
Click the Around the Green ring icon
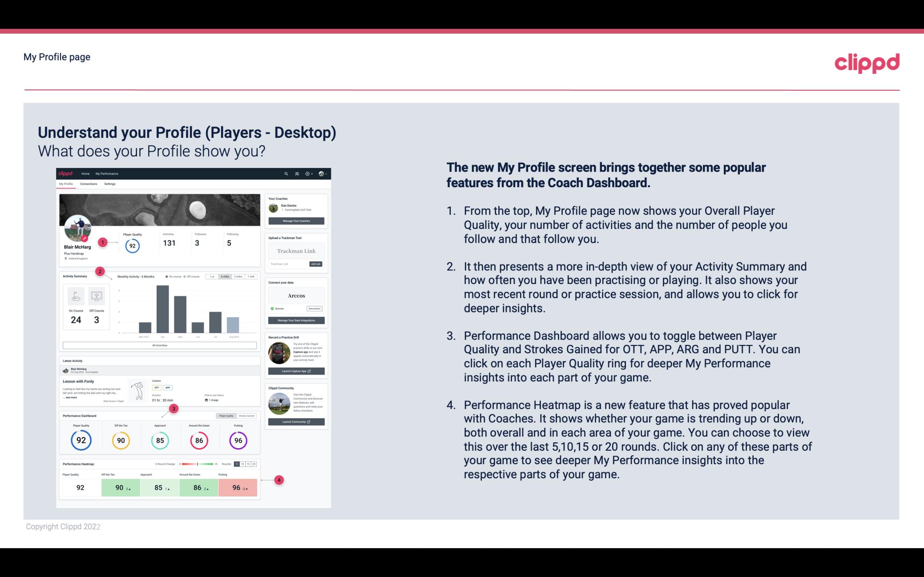click(x=198, y=439)
